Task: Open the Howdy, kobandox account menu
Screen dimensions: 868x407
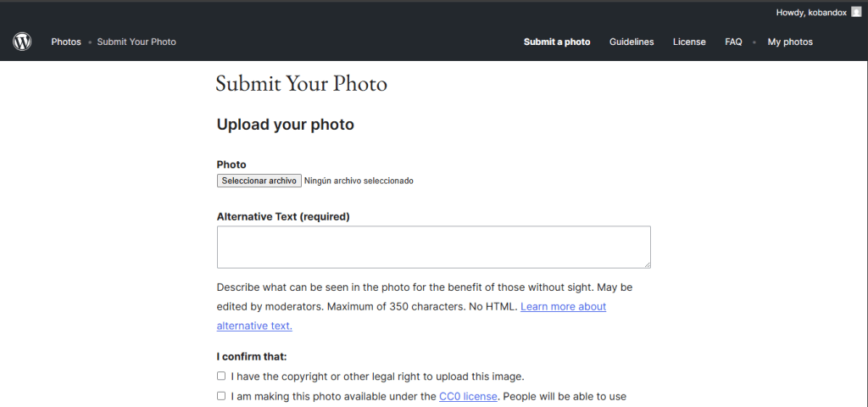Action: click(810, 12)
